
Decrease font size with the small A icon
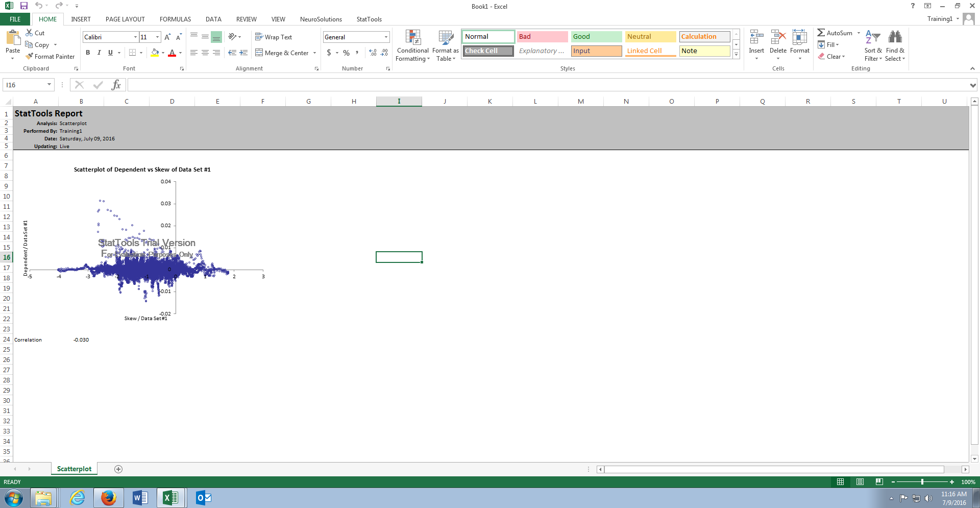(x=179, y=37)
